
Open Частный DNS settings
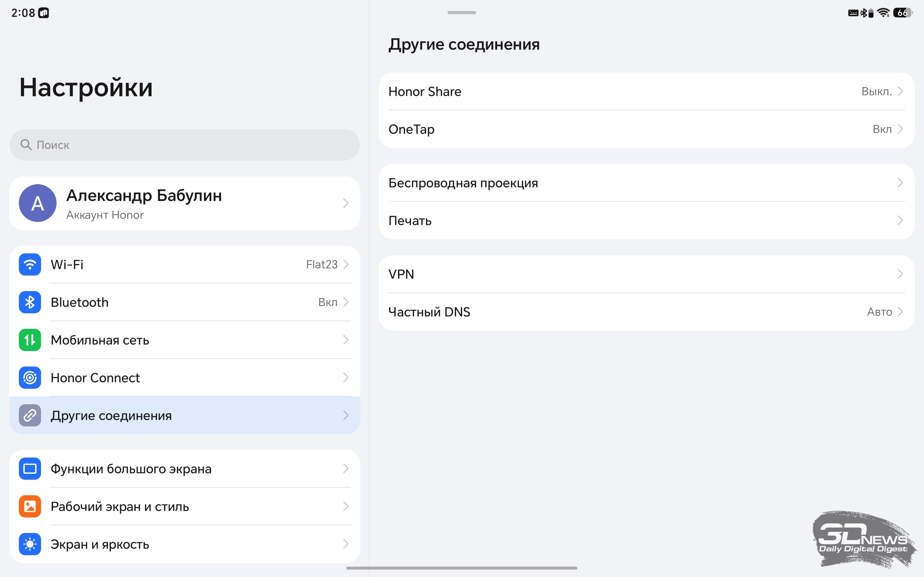(646, 312)
